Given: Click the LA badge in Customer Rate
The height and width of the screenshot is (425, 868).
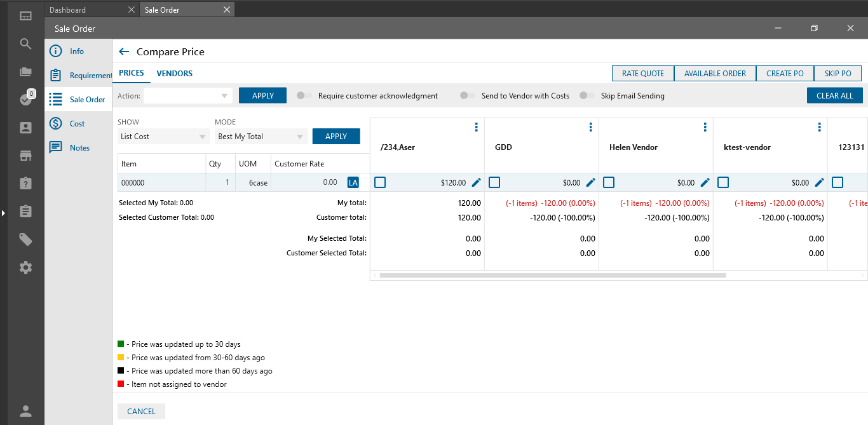Looking at the screenshot, I should (x=353, y=182).
